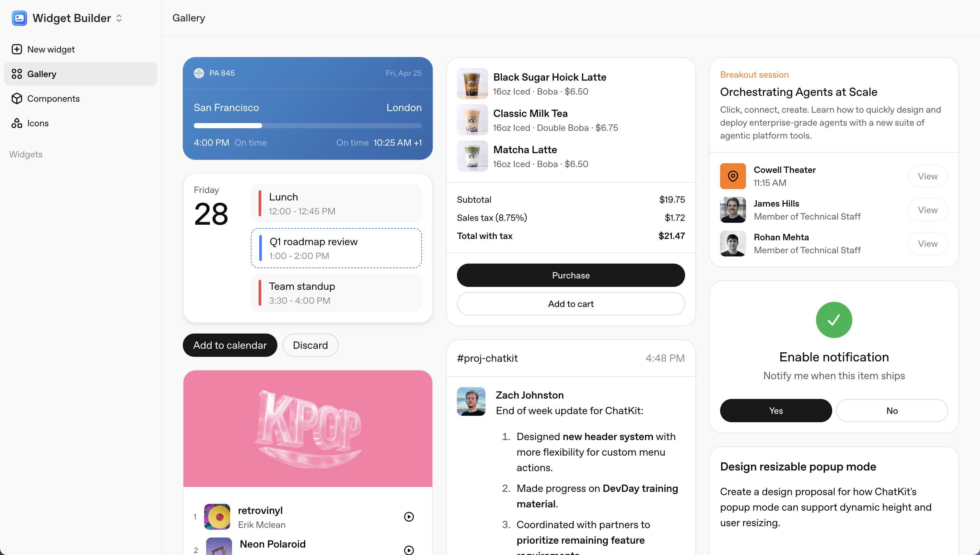Click the flight progress bar
Image resolution: width=980 pixels, height=555 pixels.
pyautogui.click(x=308, y=125)
